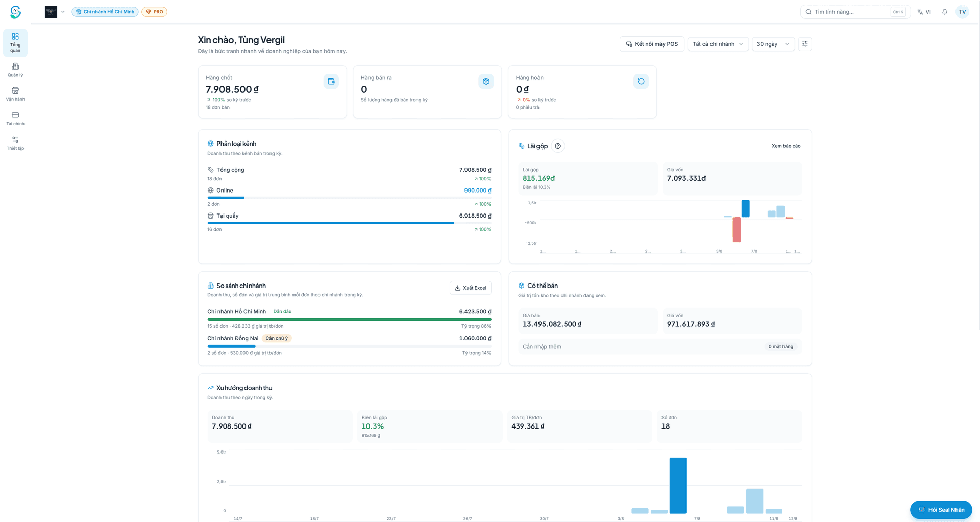Click the Tại quầy channel progress bar
The width and height of the screenshot is (980, 522).
tap(349, 223)
